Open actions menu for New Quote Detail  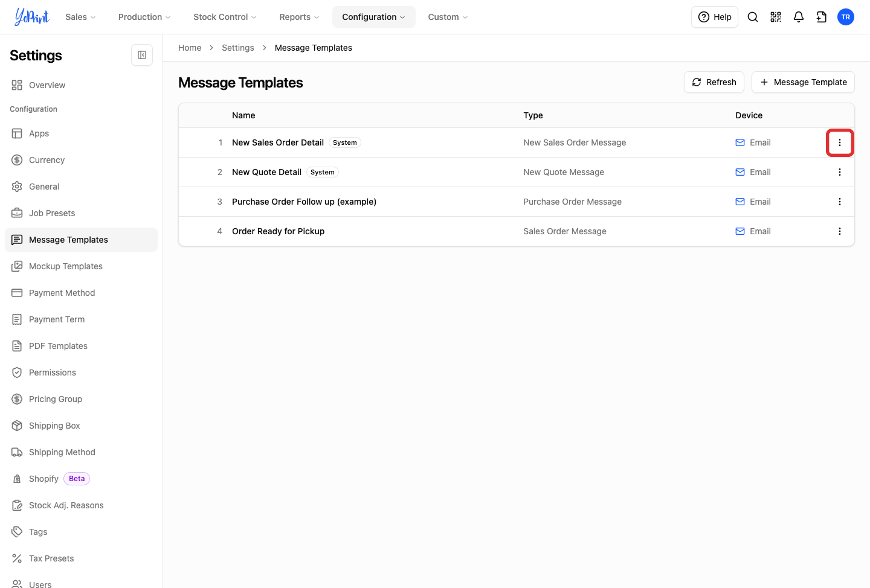pos(840,172)
